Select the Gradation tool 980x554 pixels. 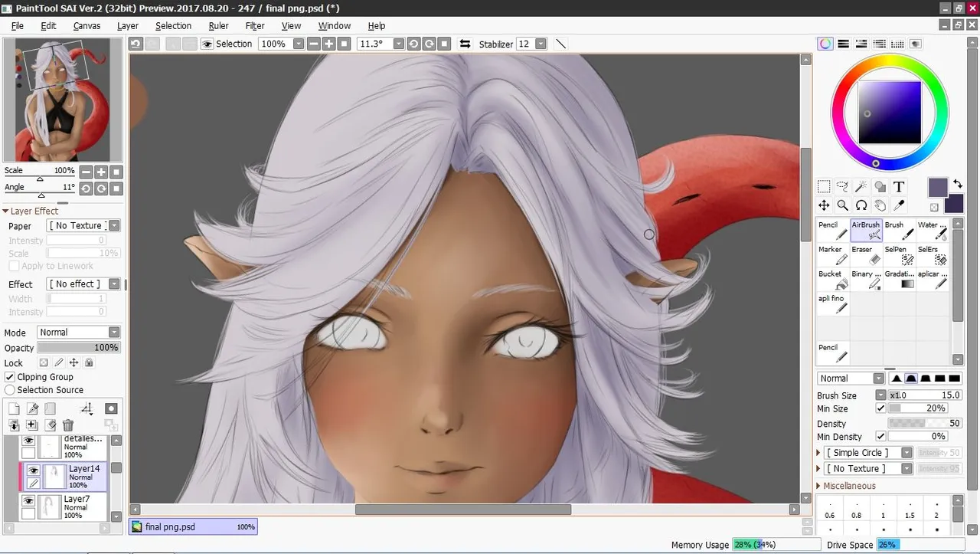(900, 280)
